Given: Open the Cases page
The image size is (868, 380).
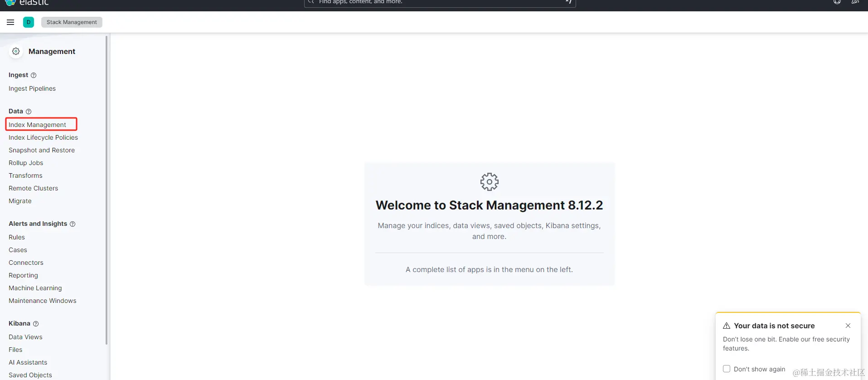Looking at the screenshot, I should 18,250.
